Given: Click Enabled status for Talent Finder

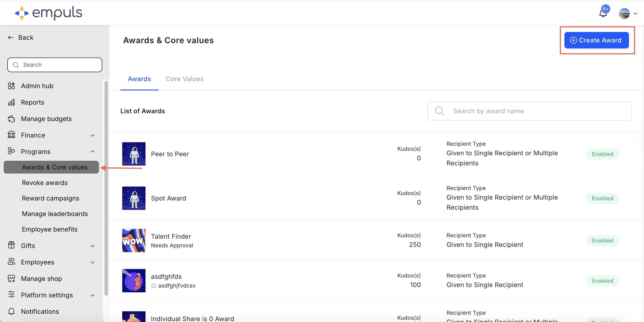Looking at the screenshot, I should (x=602, y=241).
